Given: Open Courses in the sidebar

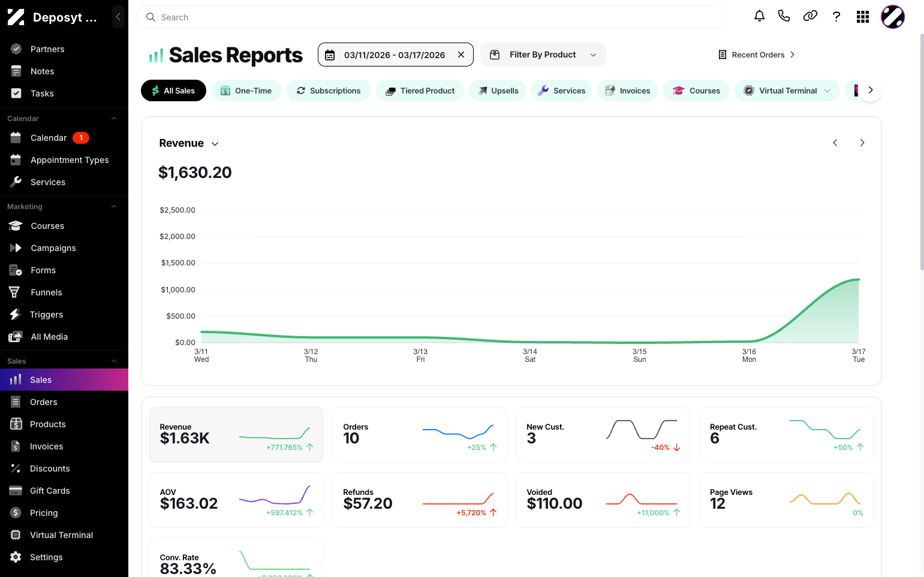Looking at the screenshot, I should click(64, 226).
